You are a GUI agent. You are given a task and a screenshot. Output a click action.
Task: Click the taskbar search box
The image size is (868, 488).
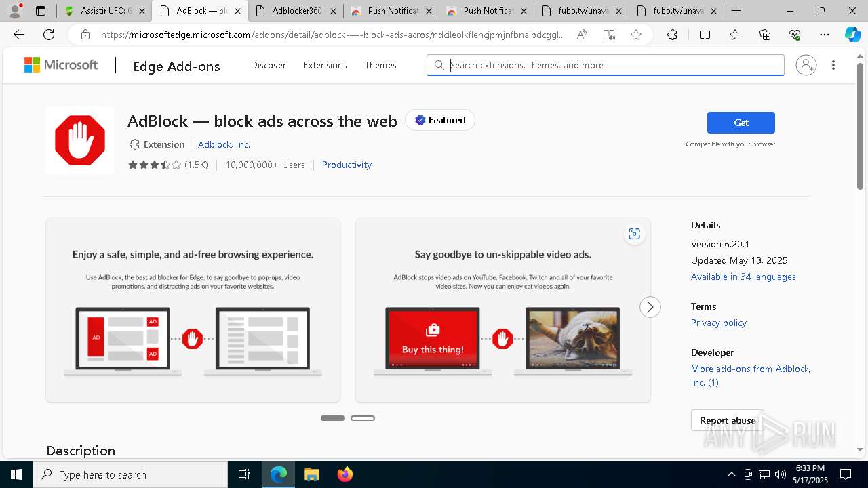pos(130,474)
